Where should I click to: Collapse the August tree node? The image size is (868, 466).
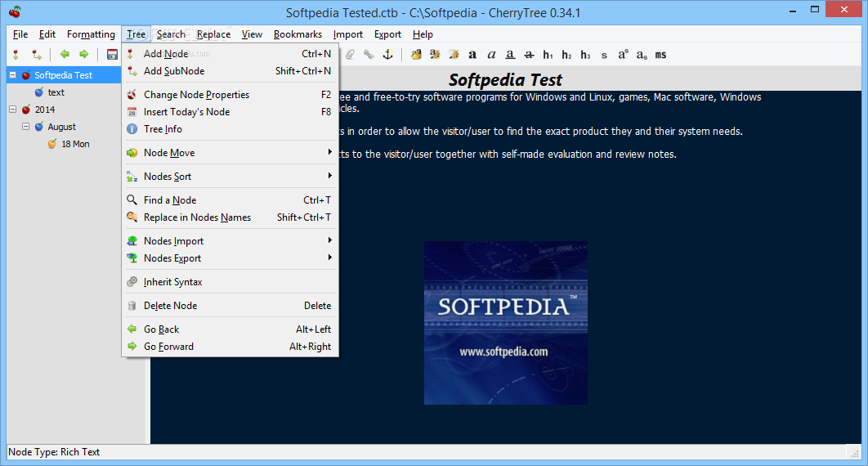coord(25,126)
